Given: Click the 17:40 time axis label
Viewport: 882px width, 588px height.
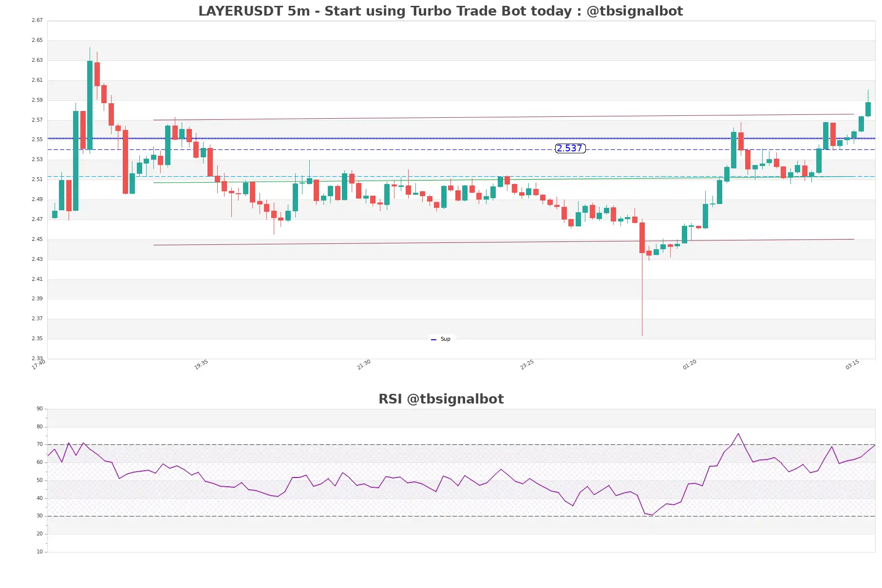Looking at the screenshot, I should pos(38,365).
